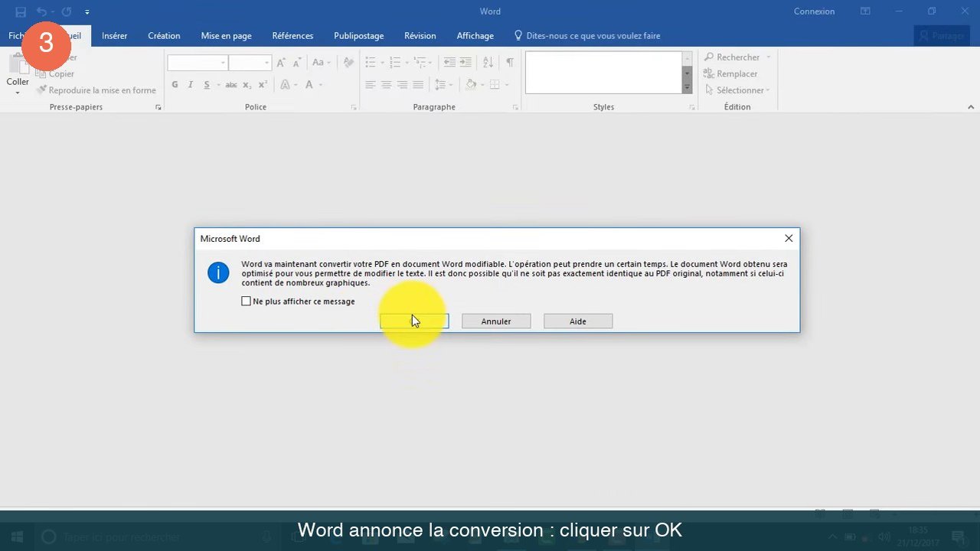Click Annuler in the Microsoft Word dialog

coord(496,321)
